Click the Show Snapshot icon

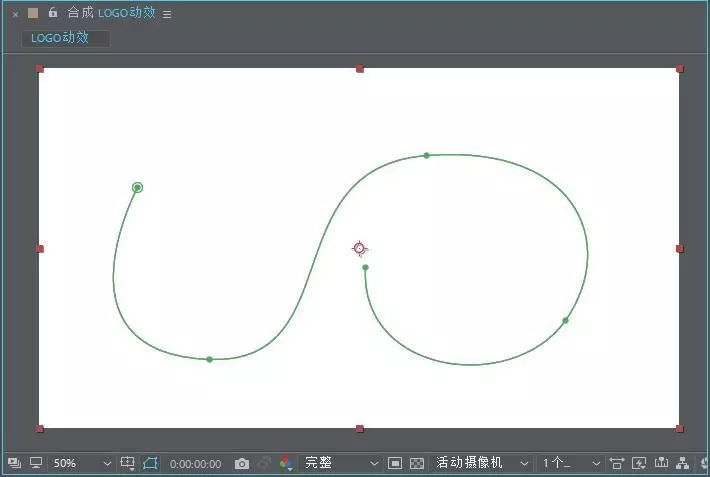point(264,463)
